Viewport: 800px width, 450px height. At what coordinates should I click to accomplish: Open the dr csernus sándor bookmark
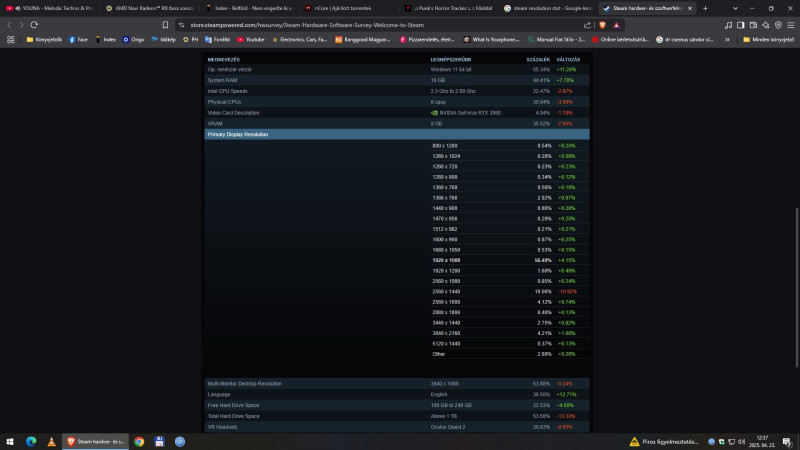[x=685, y=39]
